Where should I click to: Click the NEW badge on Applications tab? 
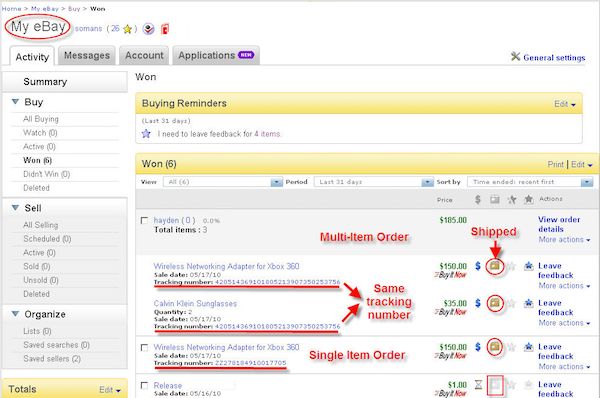point(246,55)
